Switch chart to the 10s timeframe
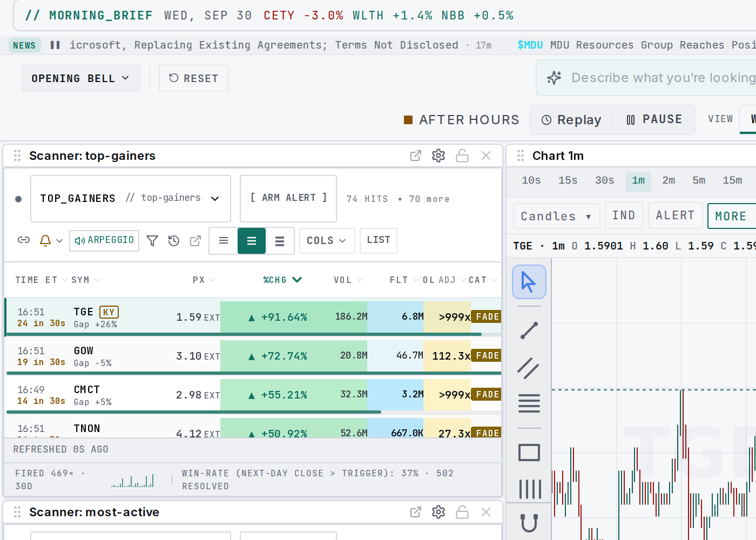Screen dimensions: 756x540 coord(531,180)
